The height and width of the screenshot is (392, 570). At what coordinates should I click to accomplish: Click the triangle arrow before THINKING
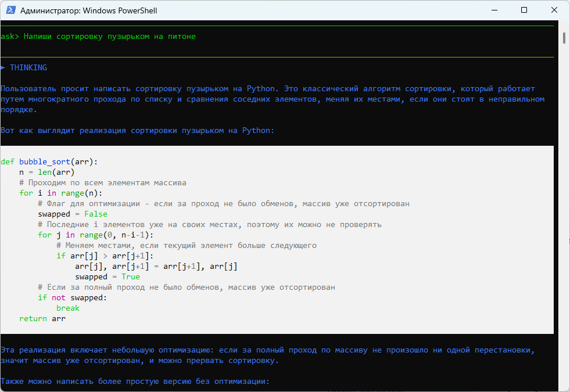(3, 68)
